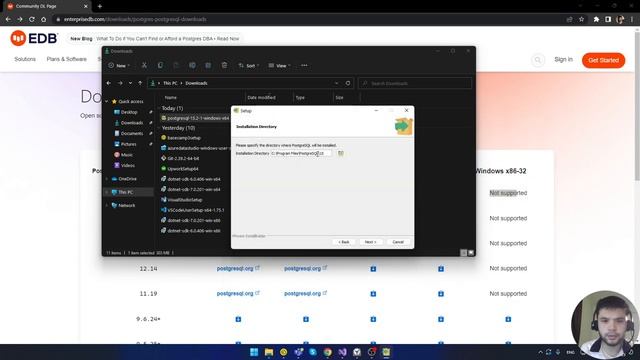Click the first postgresql.org link for 11.19
This screenshot has height=360, width=640.
coord(238,293)
